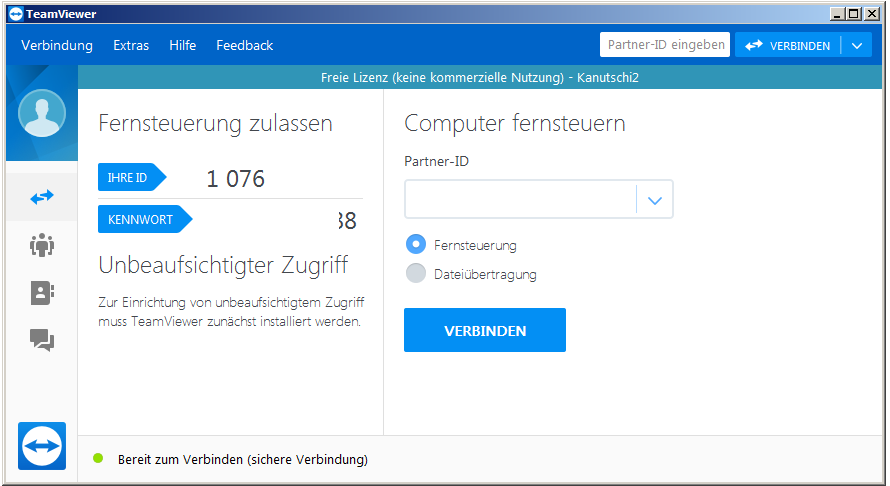Click the large blue VERBINDEN button
Screen dimensions: 890x486
[485, 330]
